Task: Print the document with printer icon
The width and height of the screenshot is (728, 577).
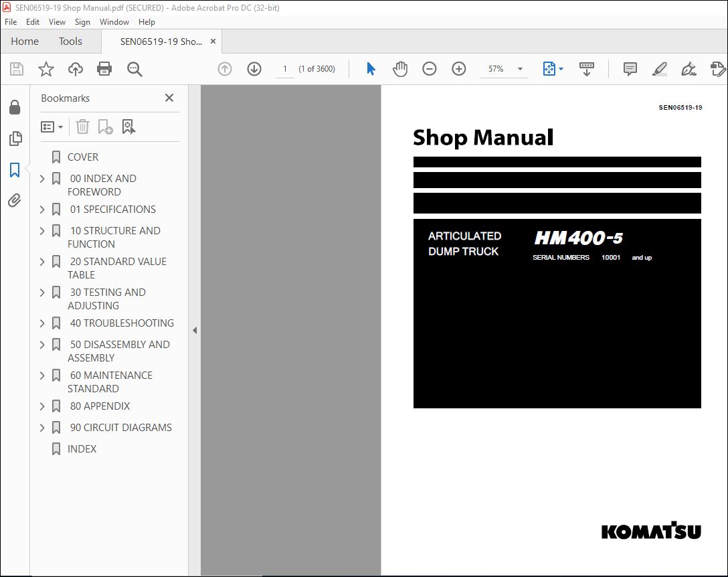Action: [104, 69]
